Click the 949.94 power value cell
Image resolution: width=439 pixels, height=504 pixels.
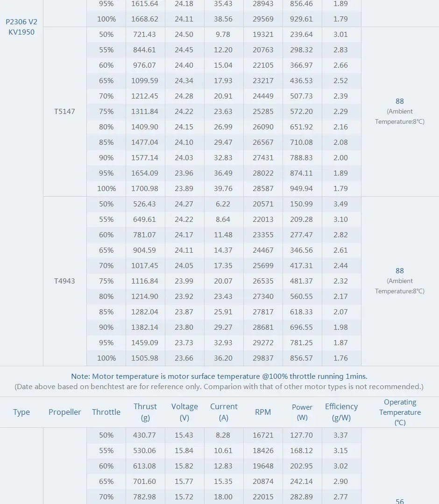coord(302,189)
